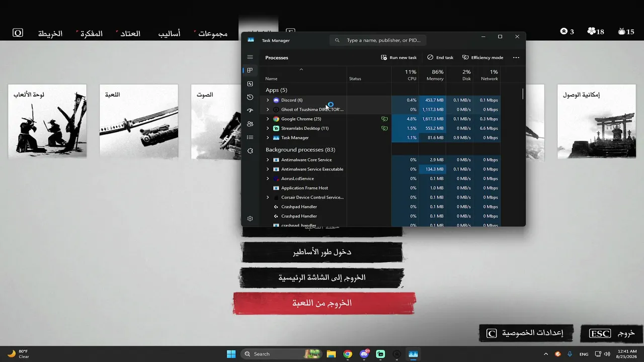Viewport: 644px width, 362px height.
Task: Sort processes by Memory column
Action: click(432, 75)
